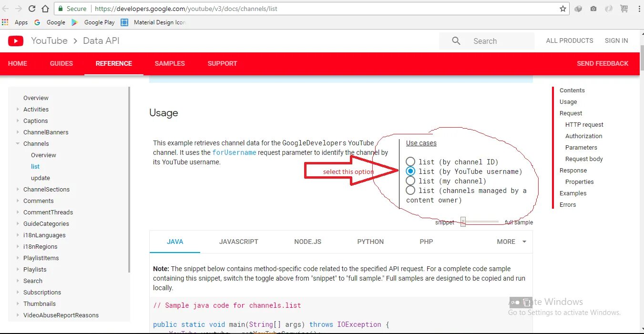The height and width of the screenshot is (334, 644).
Task: Open Overview at sidebar top
Action: point(36,98)
